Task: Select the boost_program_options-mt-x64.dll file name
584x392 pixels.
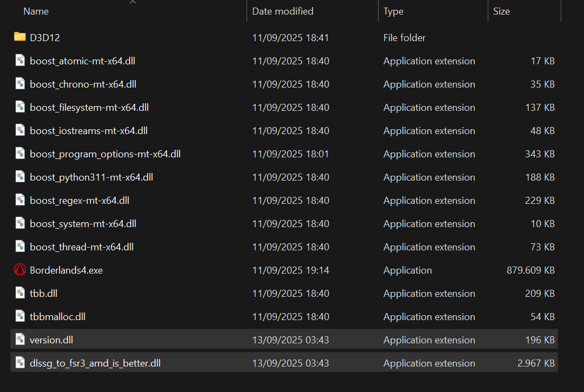Action: [105, 154]
